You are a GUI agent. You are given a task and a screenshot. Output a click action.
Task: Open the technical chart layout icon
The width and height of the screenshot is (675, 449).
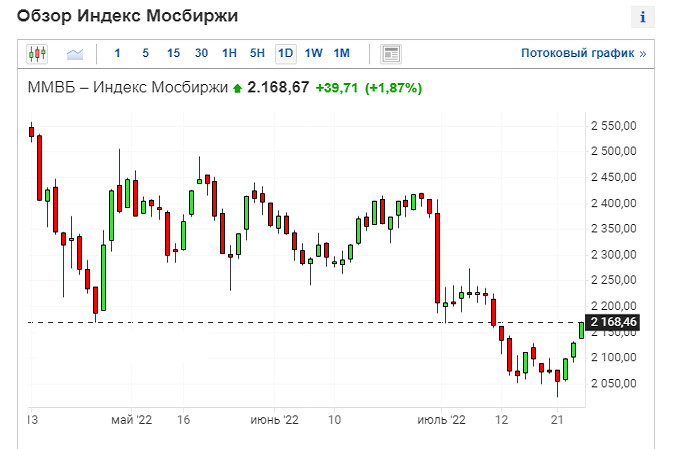point(391,54)
